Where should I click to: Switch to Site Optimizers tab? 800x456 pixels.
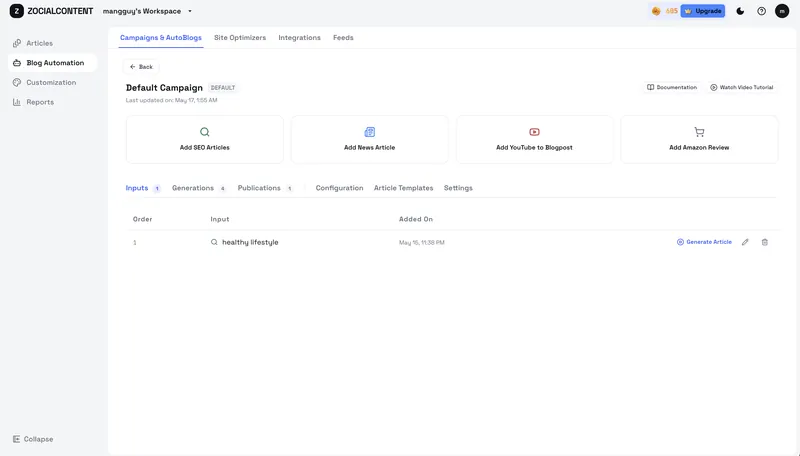coord(240,38)
